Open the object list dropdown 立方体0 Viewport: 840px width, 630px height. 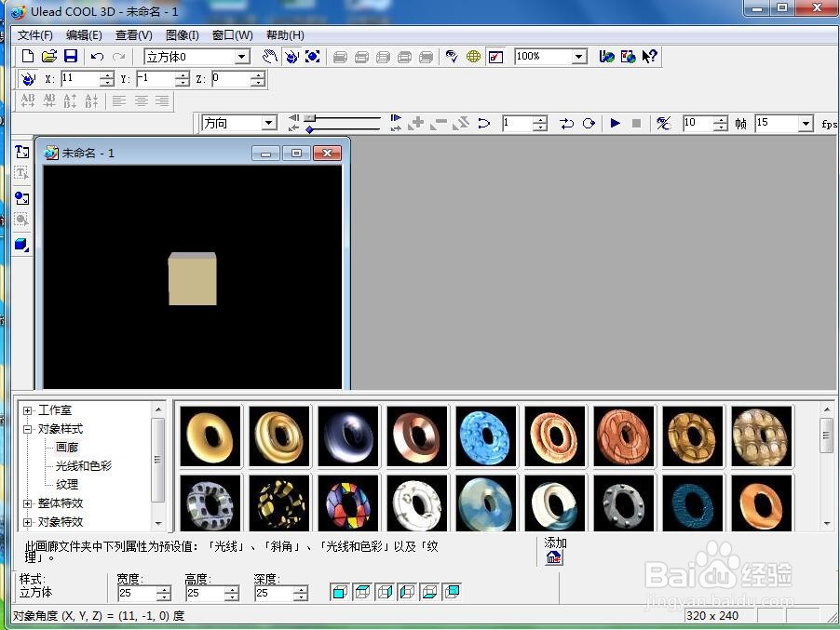[x=242, y=56]
